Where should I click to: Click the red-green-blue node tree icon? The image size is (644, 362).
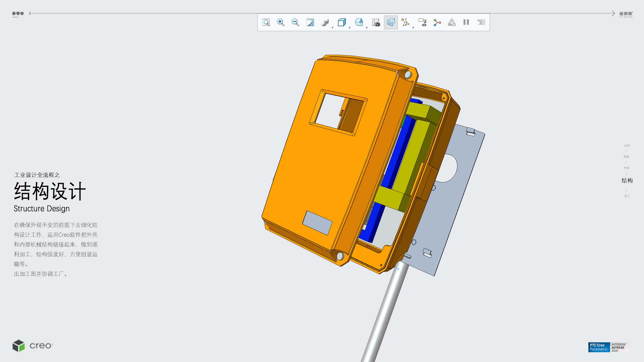tap(437, 22)
